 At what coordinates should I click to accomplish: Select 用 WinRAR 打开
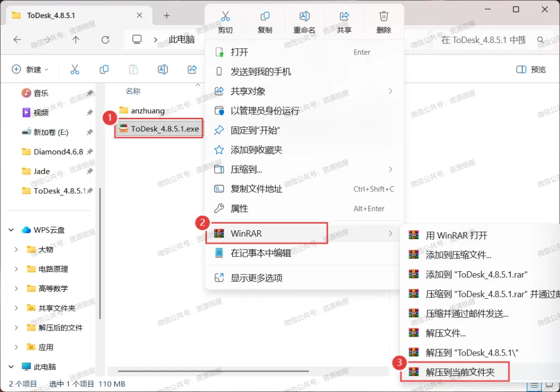(x=480, y=235)
